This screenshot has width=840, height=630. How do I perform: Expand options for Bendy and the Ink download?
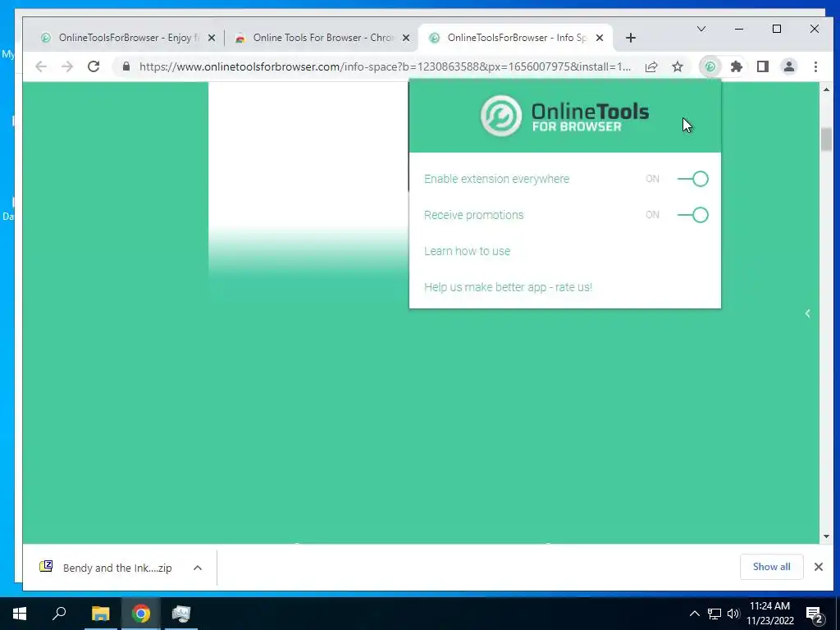click(x=198, y=568)
